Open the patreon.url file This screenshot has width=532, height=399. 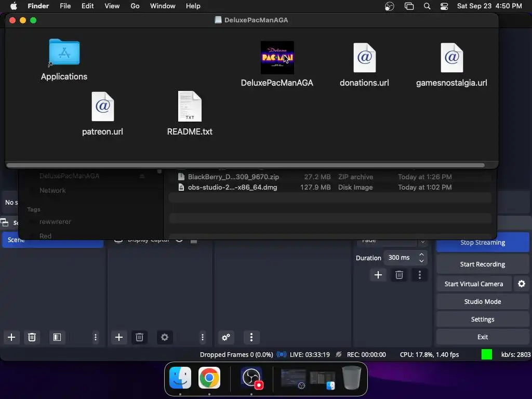click(x=102, y=107)
